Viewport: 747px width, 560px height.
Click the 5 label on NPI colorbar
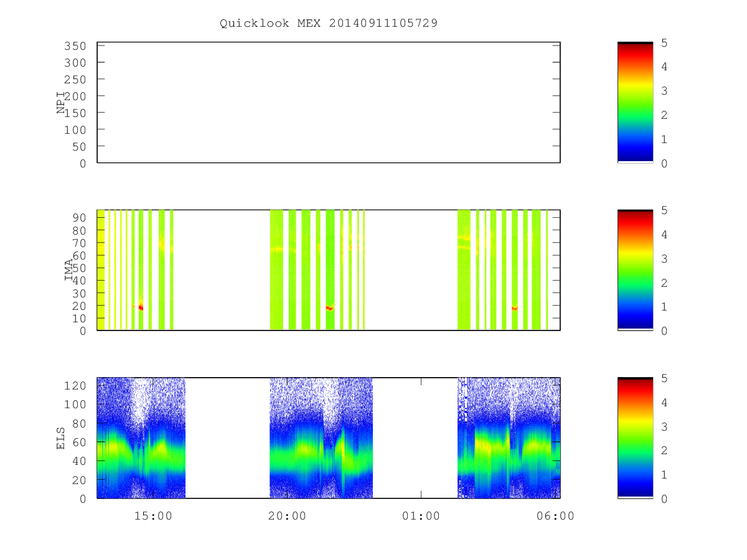[664, 43]
